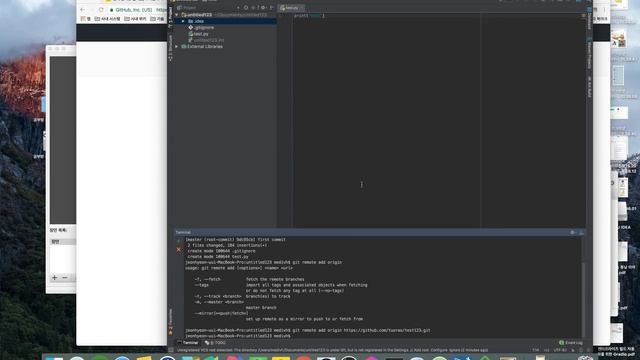Click in the code editor at print line
The image size is (640, 360).
(x=309, y=16)
